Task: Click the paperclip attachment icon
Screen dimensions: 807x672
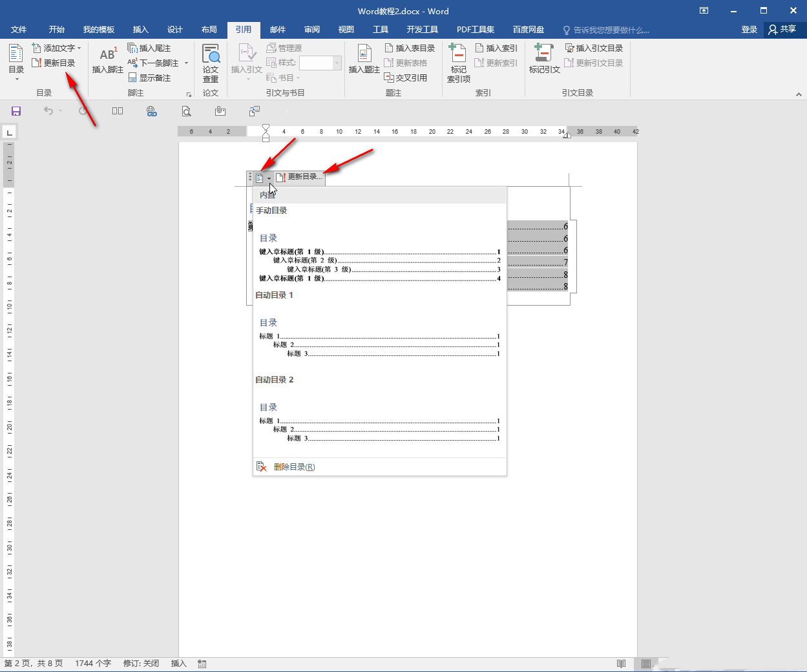Action: [x=220, y=111]
